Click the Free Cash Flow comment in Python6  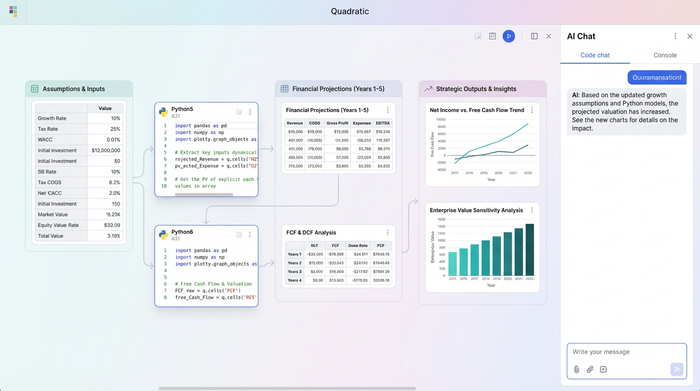click(213, 284)
